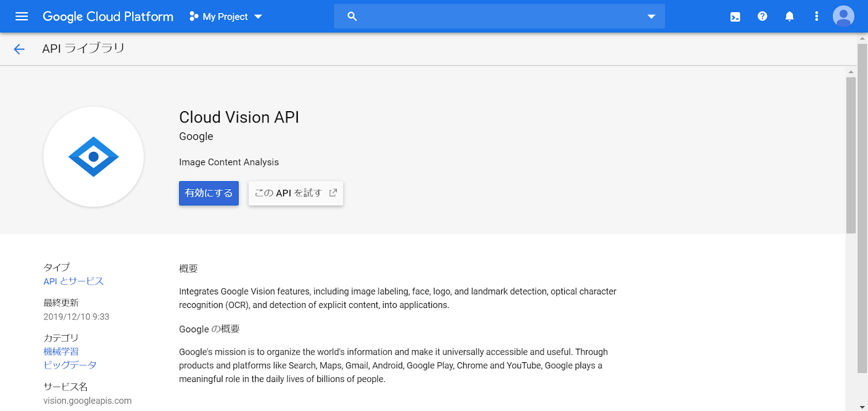Open the notifications bell
Screen dimensions: 868x411
tap(789, 16)
